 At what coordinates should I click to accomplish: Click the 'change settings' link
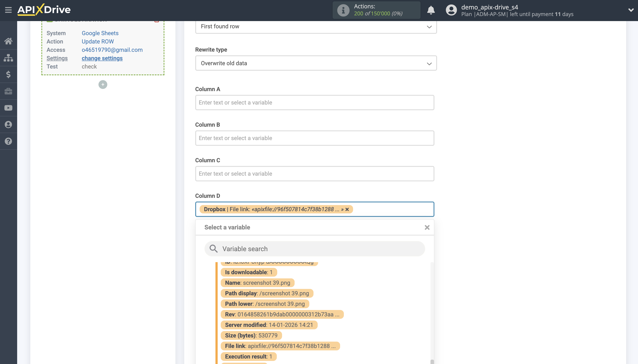[x=102, y=58]
